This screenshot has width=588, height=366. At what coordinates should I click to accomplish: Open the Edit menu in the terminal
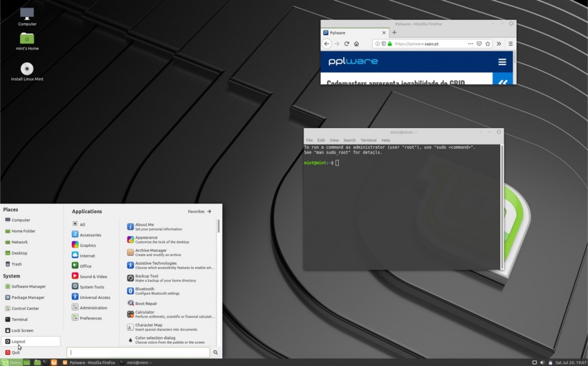click(320, 139)
